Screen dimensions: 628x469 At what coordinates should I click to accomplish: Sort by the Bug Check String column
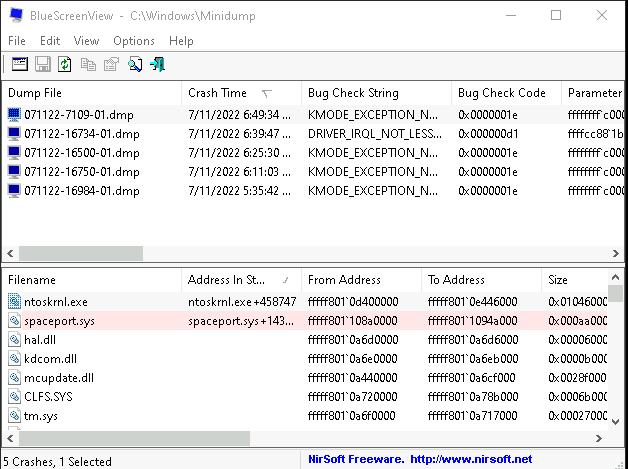coord(376,93)
